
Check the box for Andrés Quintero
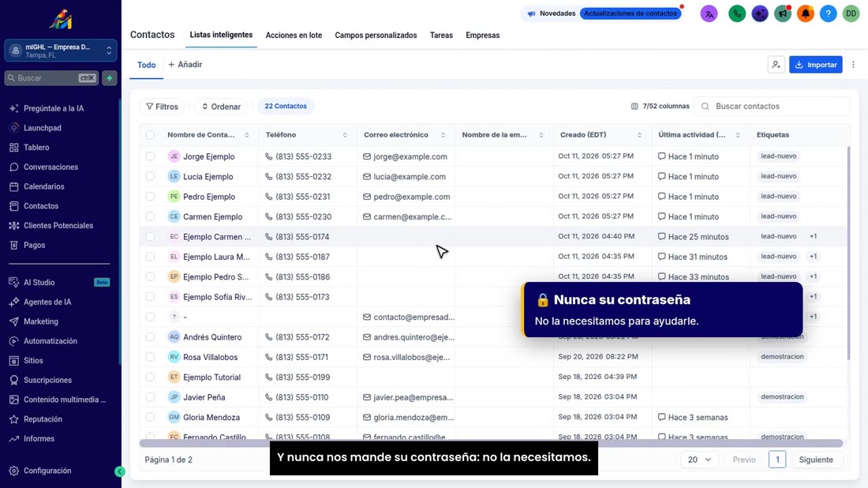(x=151, y=336)
